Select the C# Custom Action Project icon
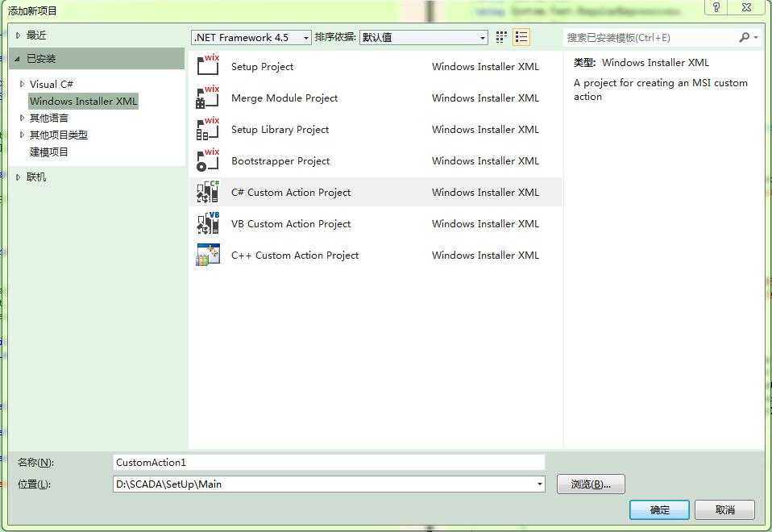The width and height of the screenshot is (772, 532). (208, 192)
